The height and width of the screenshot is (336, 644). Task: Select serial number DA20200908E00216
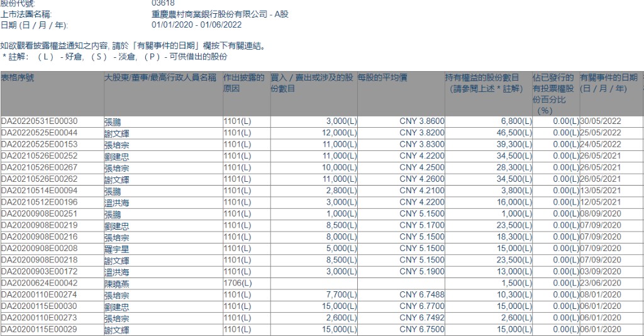tap(39, 237)
